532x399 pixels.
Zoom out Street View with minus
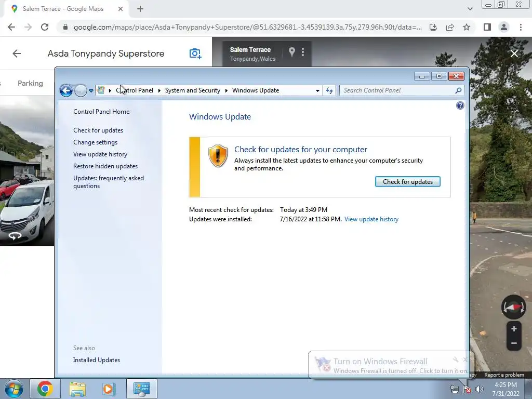[x=514, y=343]
